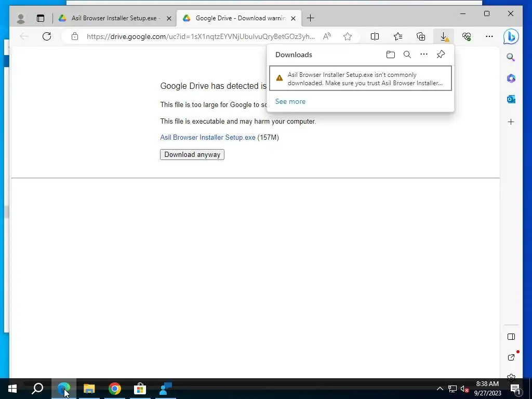The height and width of the screenshot is (399, 532).
Task: Pin the Downloads panel
Action: pyautogui.click(x=441, y=54)
